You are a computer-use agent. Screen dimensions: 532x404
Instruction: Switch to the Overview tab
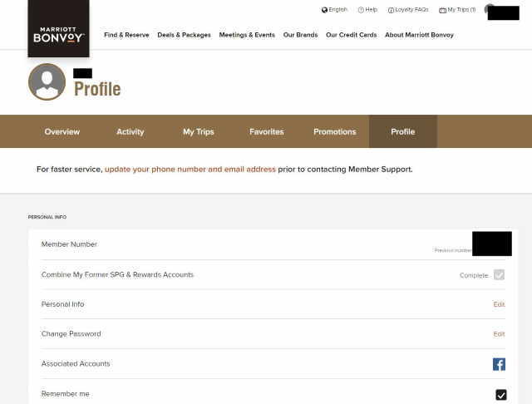click(x=62, y=131)
